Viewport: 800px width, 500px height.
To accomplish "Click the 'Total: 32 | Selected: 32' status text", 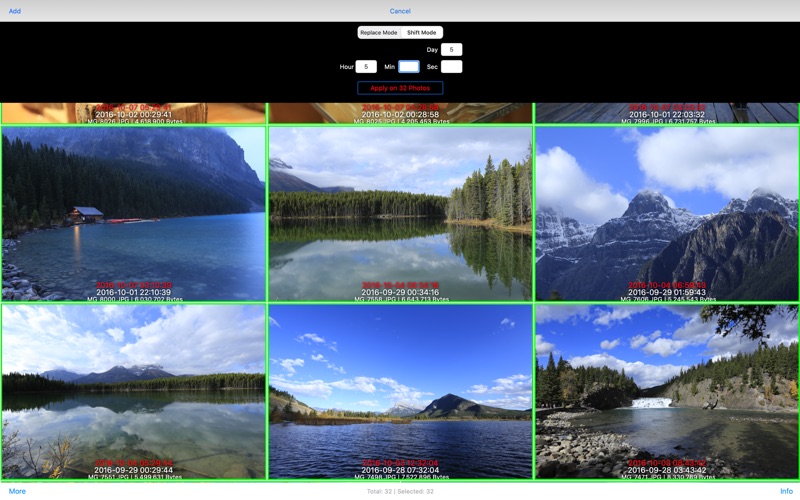I will 400,491.
